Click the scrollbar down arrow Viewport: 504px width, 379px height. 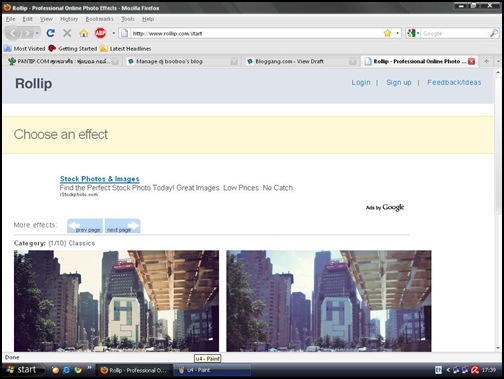498,348
